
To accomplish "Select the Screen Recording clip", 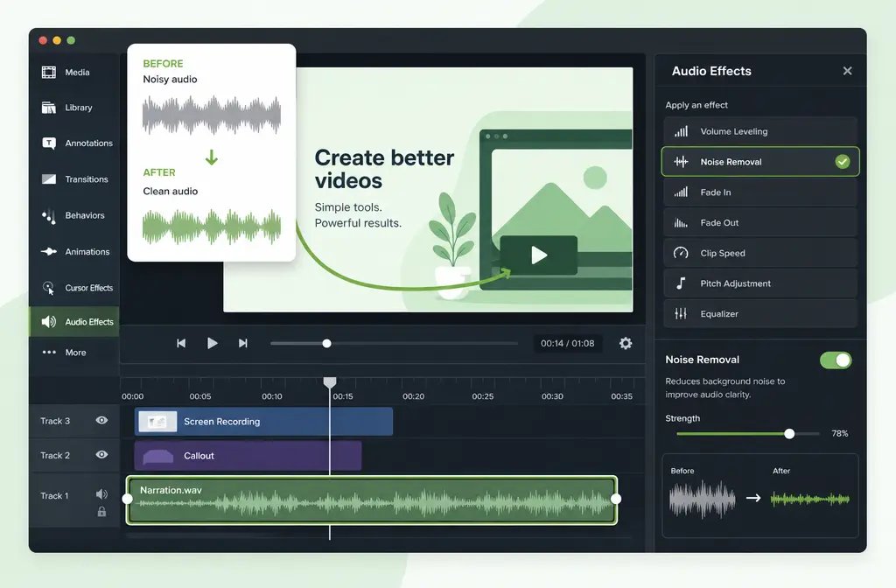I will click(x=263, y=422).
